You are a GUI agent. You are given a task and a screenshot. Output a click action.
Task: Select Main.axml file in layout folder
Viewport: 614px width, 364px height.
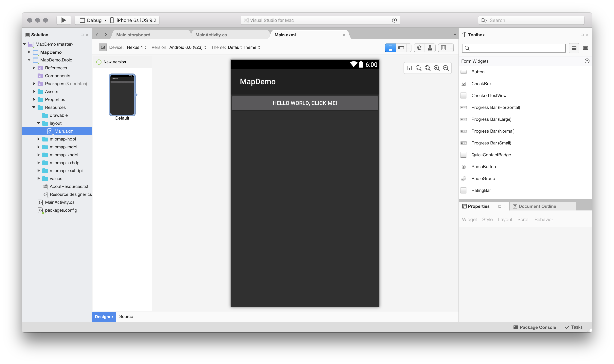point(64,131)
